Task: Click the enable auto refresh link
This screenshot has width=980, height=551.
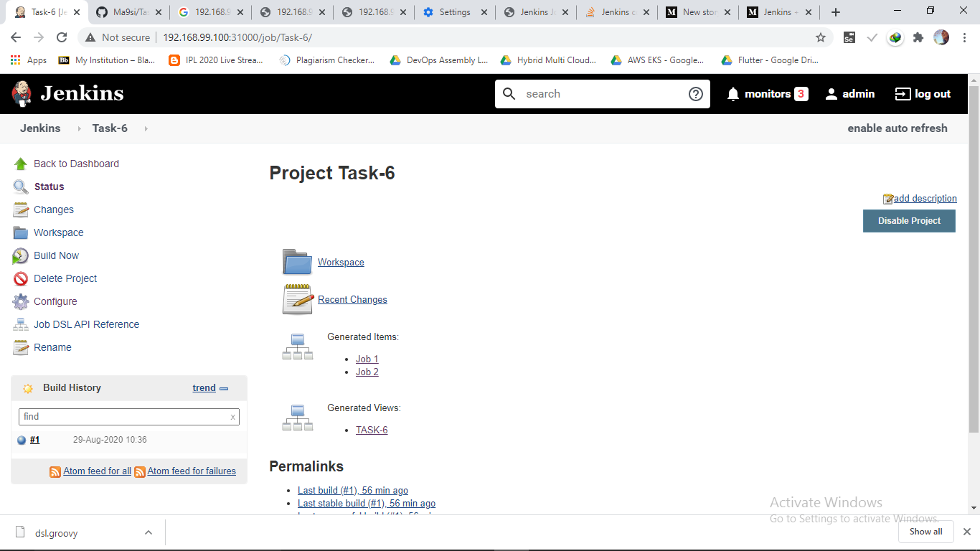Action: tap(897, 128)
